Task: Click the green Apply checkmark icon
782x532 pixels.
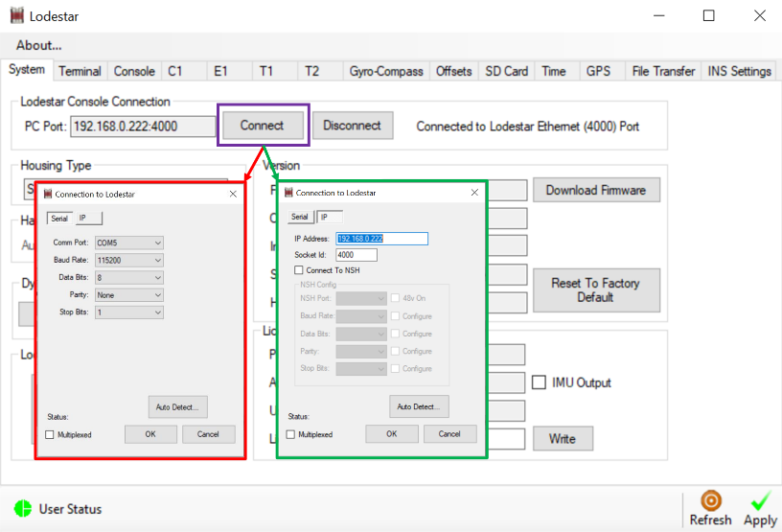Action: (761, 500)
